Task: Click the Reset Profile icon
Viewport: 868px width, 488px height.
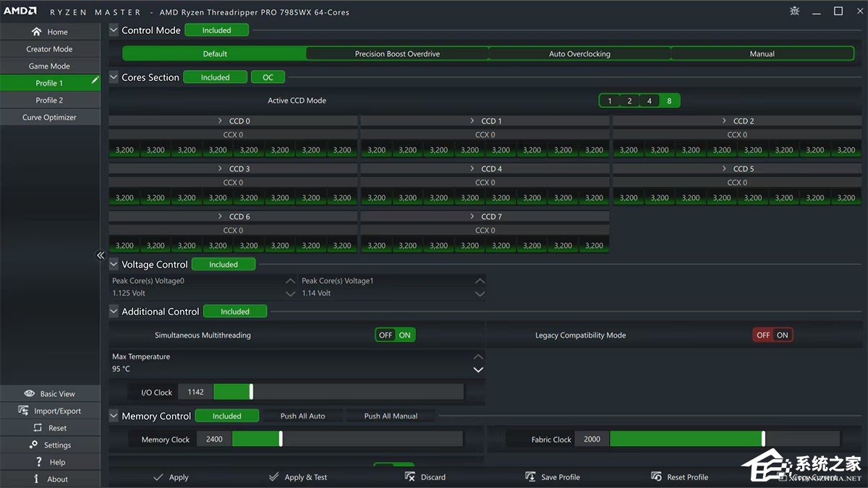Action: pos(656,477)
